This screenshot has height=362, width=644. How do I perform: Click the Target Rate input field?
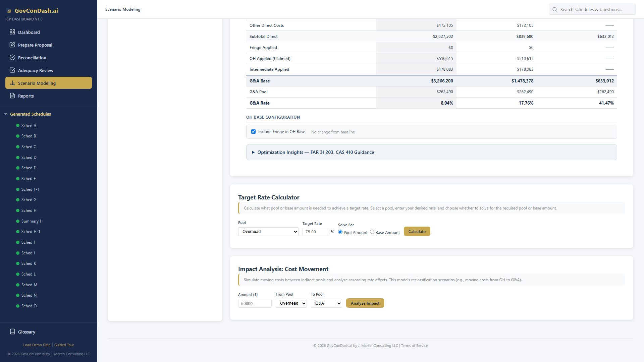pos(315,232)
